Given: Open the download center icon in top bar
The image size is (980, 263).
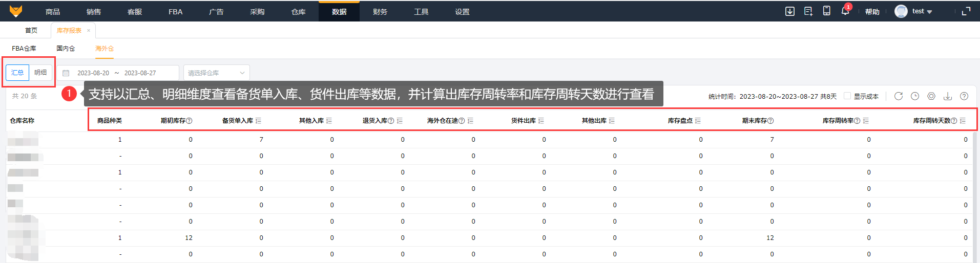Looking at the screenshot, I should click(x=790, y=11).
